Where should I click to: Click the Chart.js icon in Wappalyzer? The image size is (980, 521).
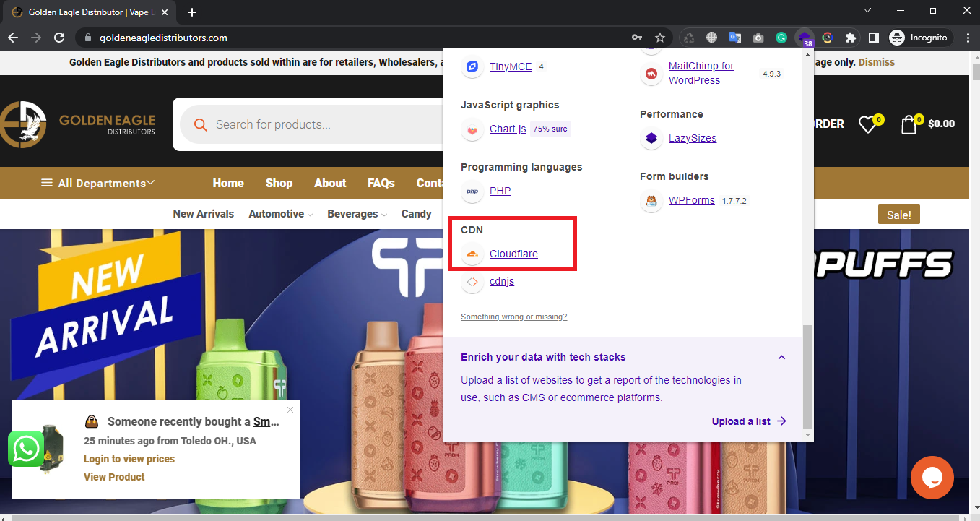[472, 129]
